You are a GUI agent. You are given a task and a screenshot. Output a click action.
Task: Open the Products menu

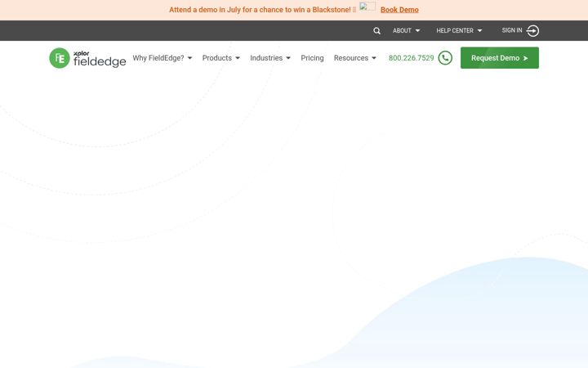coord(217,58)
